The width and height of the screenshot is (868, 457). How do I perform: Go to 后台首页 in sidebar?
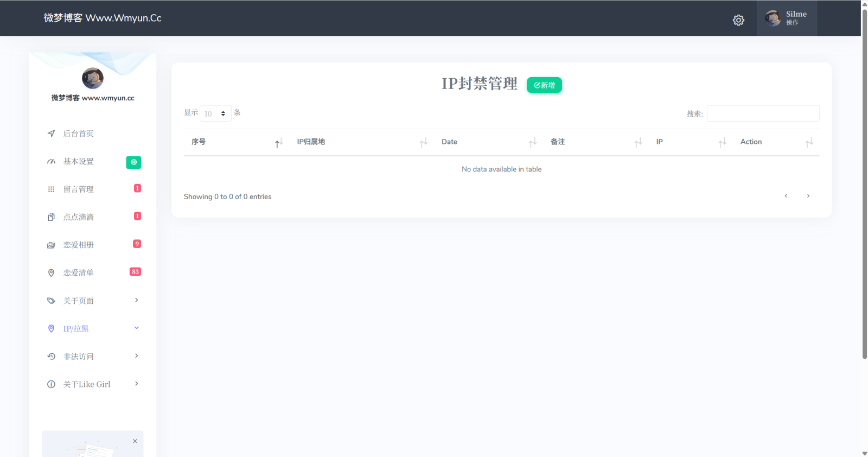coord(79,134)
